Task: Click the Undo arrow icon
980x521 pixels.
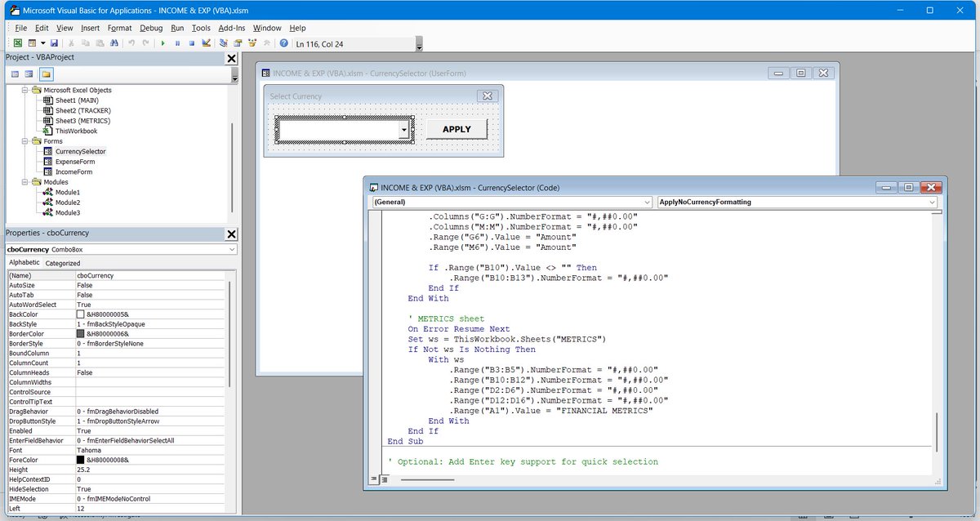Action: 131,42
